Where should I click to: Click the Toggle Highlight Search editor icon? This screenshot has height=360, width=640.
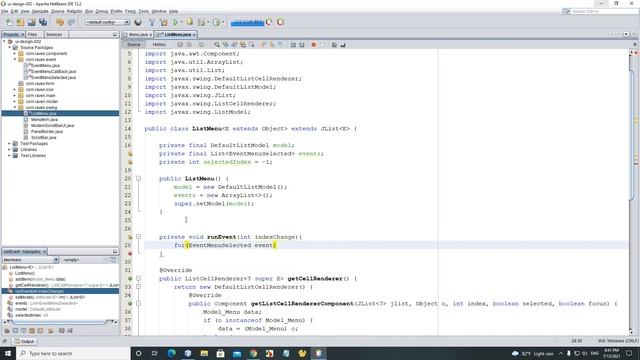243,45
